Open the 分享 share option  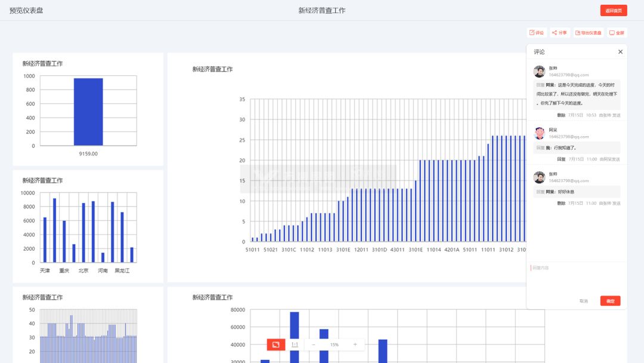[x=559, y=32]
